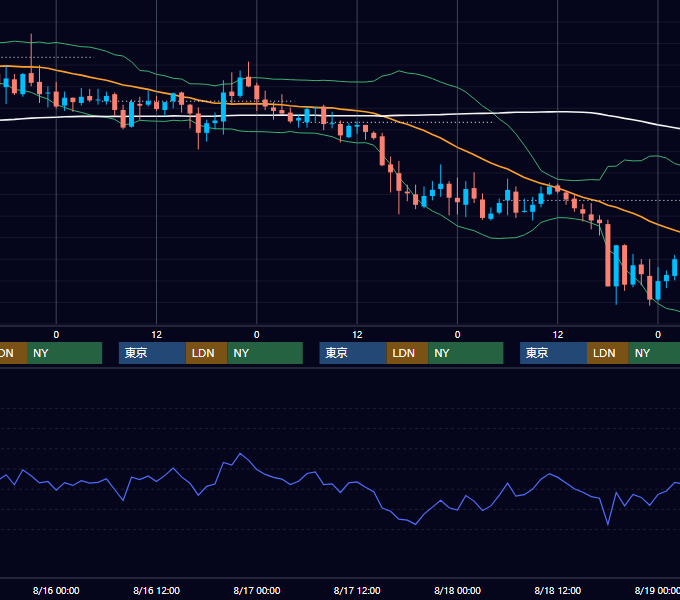This screenshot has width=680, height=600.
Task: Select the NY session block spanning 8/16 00:00
Action: pyautogui.click(x=64, y=353)
